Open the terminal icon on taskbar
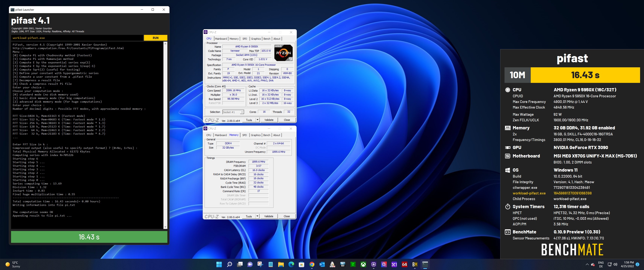Viewport: 644px width, 270px height. (x=425, y=264)
